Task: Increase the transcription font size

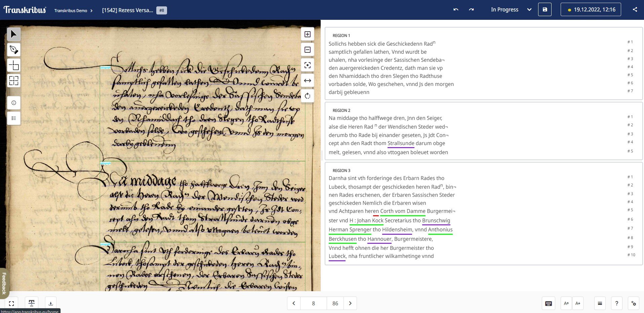Action: click(566, 303)
